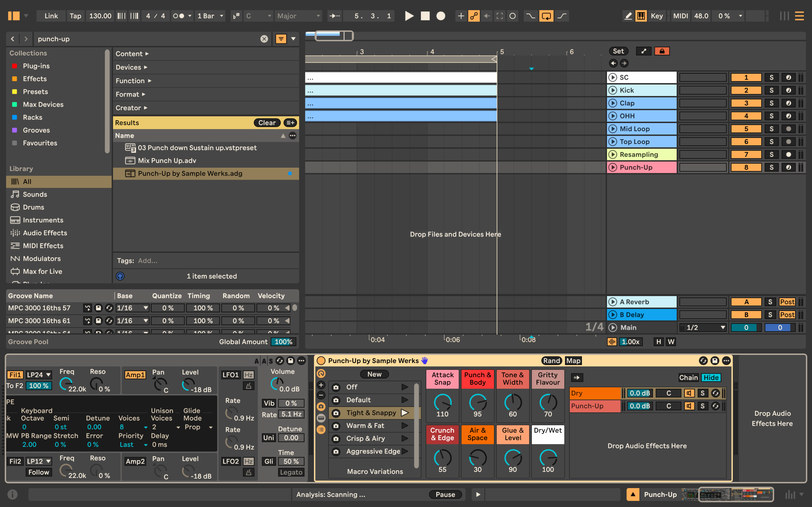Click the Dry/Wet macro knob
812x507 pixels.
click(548, 457)
